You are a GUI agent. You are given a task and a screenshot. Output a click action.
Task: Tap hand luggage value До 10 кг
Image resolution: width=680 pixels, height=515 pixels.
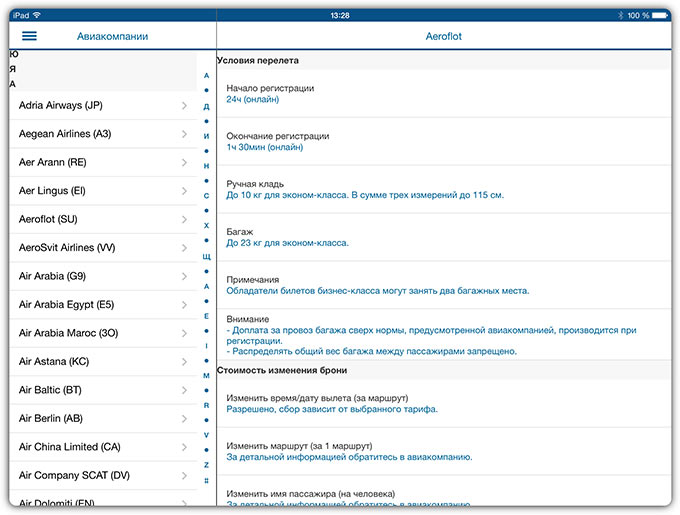[x=365, y=195]
